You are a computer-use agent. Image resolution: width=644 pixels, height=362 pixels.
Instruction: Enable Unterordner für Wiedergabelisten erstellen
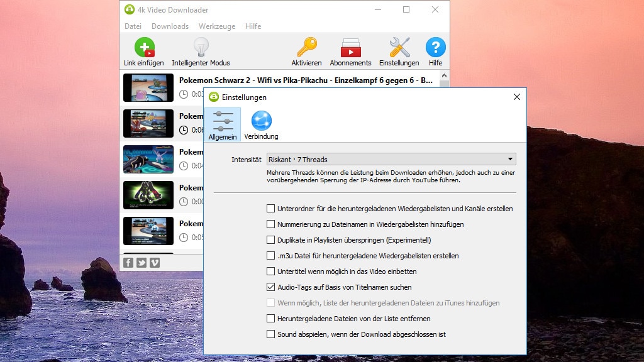pyautogui.click(x=270, y=209)
